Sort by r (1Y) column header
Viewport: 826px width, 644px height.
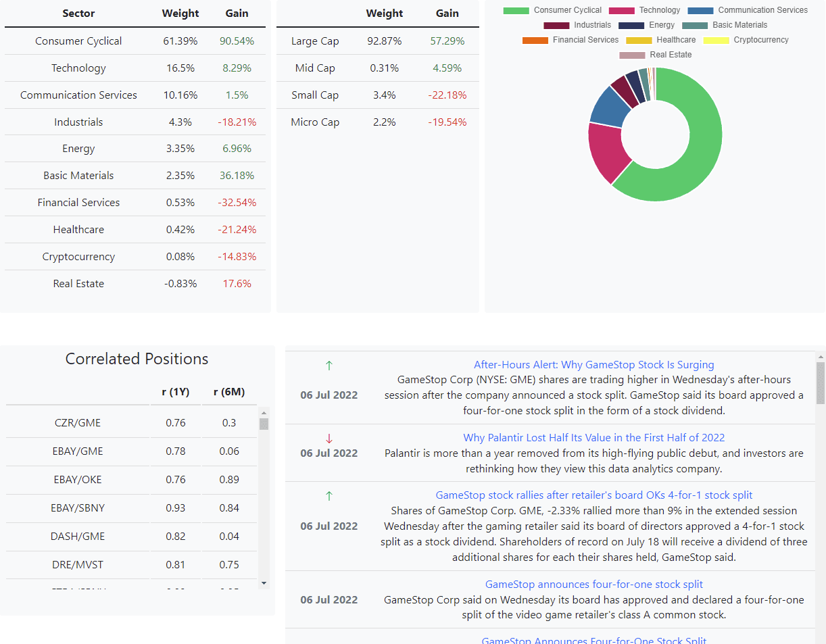[176, 392]
